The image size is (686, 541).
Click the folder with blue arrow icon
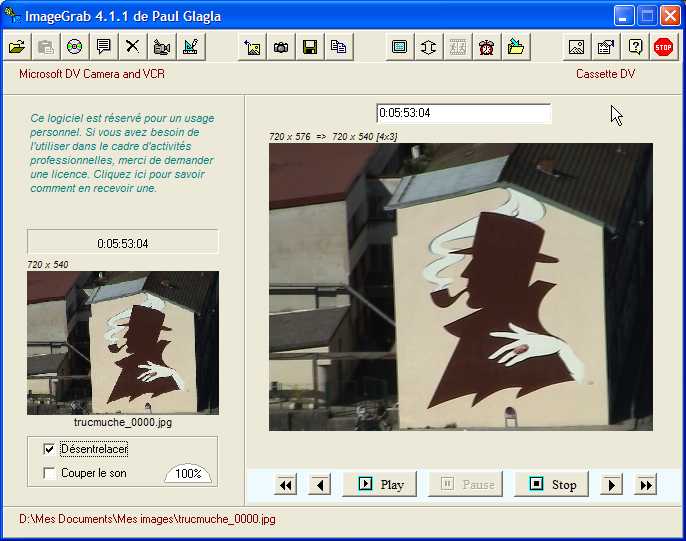pyautogui.click(x=515, y=46)
